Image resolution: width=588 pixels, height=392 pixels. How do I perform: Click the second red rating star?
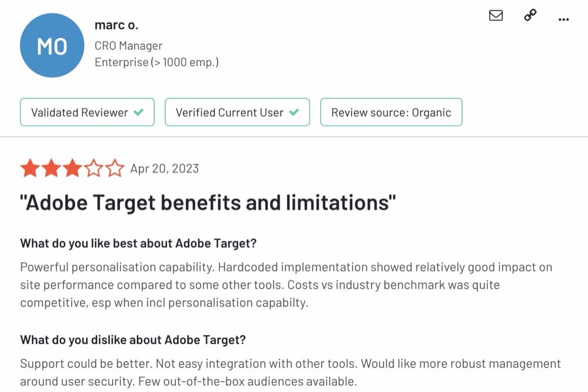click(51, 169)
